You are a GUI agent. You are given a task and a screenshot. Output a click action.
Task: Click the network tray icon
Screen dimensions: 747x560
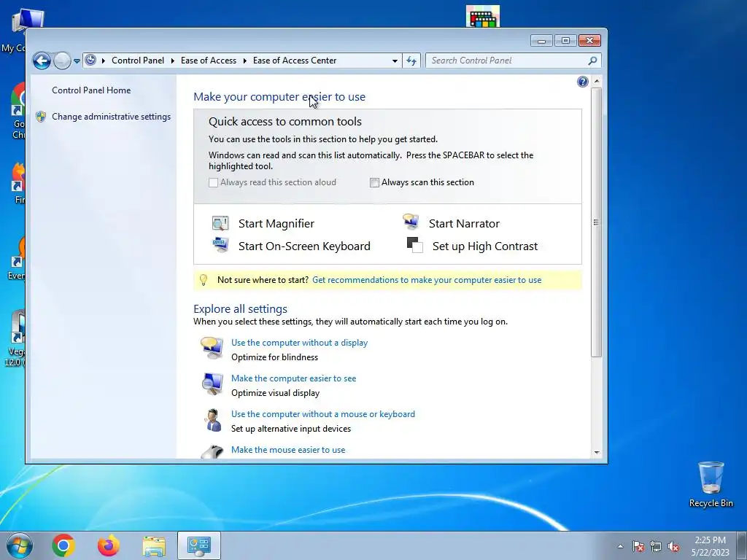(656, 546)
